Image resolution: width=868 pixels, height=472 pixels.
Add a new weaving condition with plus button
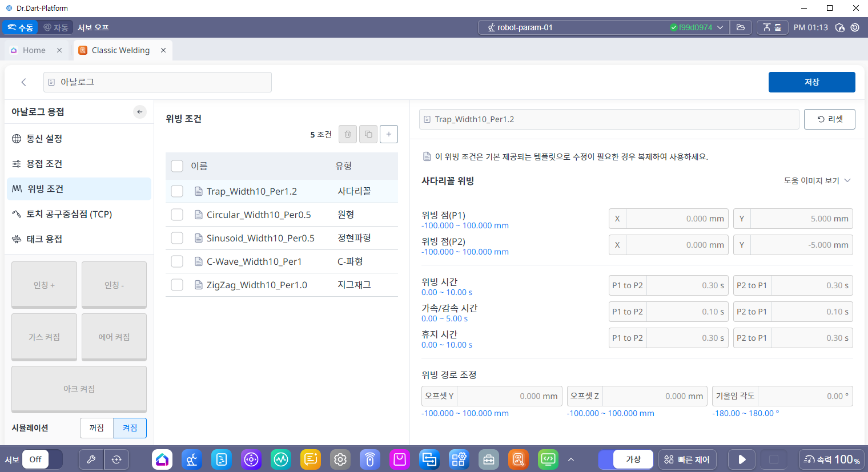[388, 134]
